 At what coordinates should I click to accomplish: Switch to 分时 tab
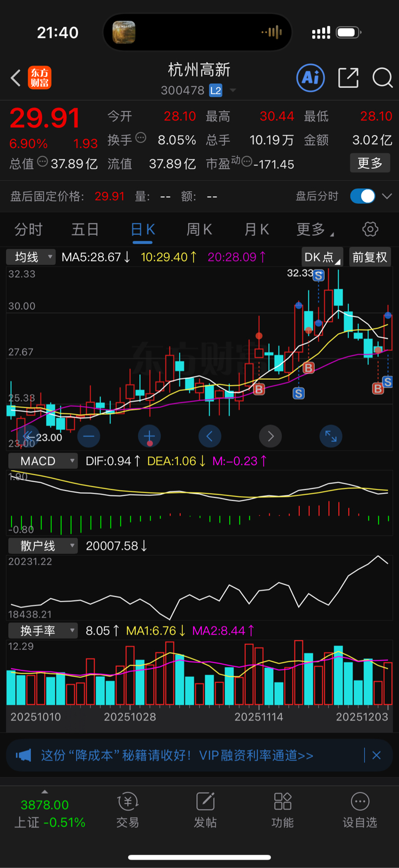point(29,229)
